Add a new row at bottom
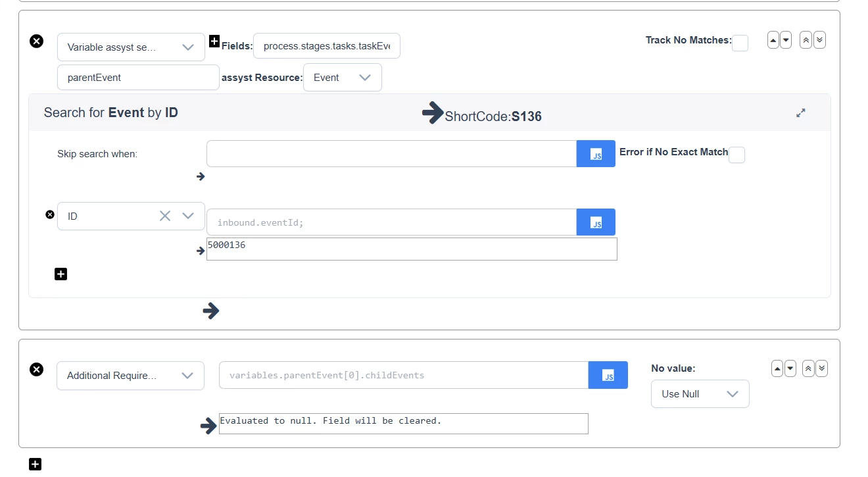 point(36,464)
